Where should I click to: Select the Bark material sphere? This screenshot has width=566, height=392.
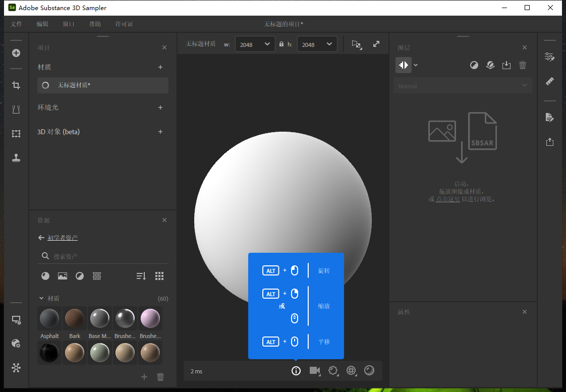tap(75, 319)
